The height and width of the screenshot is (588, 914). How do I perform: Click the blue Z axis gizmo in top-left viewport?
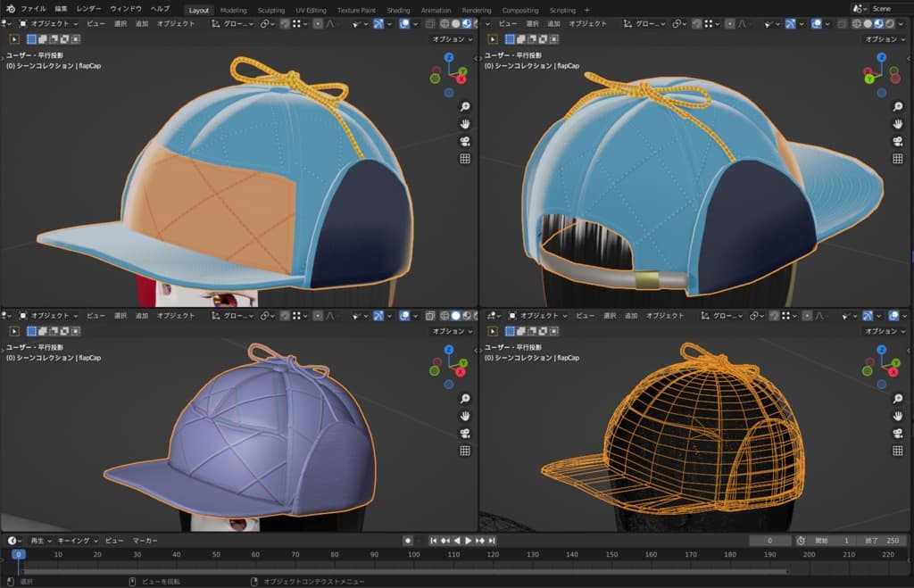pyautogui.click(x=448, y=58)
